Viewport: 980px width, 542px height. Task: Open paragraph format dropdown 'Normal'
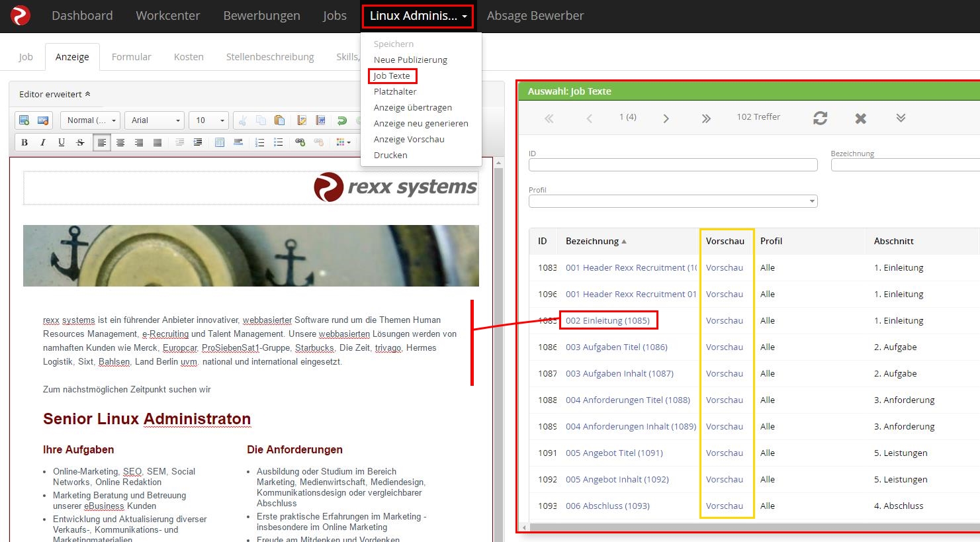click(x=91, y=120)
